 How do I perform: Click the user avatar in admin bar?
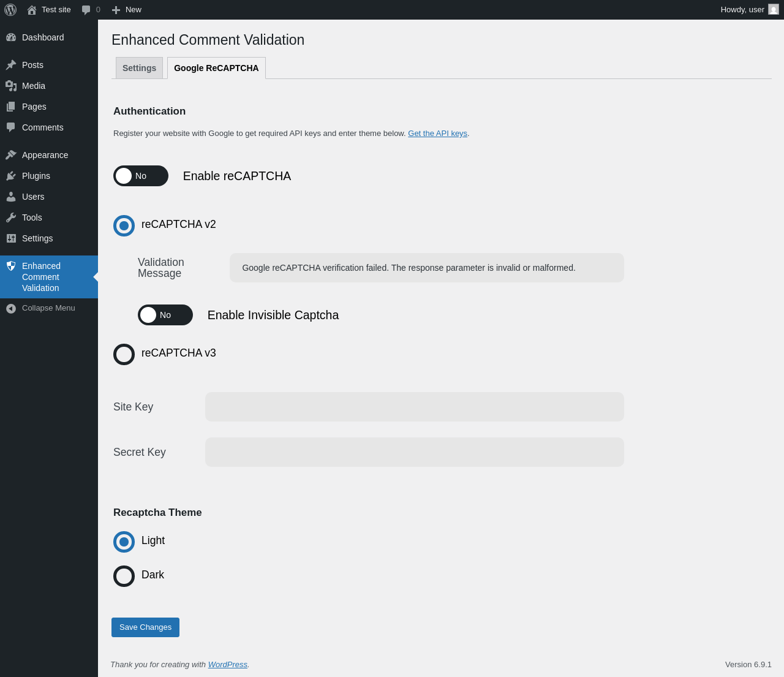(774, 10)
